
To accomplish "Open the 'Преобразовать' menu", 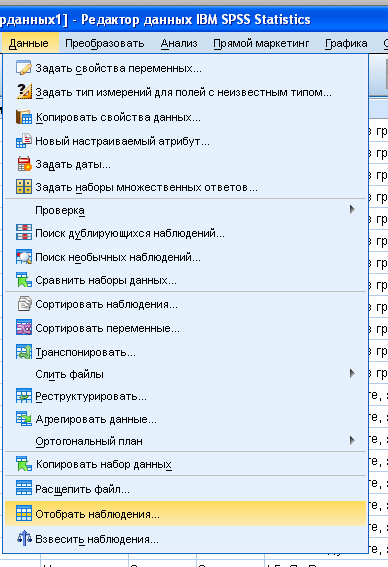I will pos(105,43).
